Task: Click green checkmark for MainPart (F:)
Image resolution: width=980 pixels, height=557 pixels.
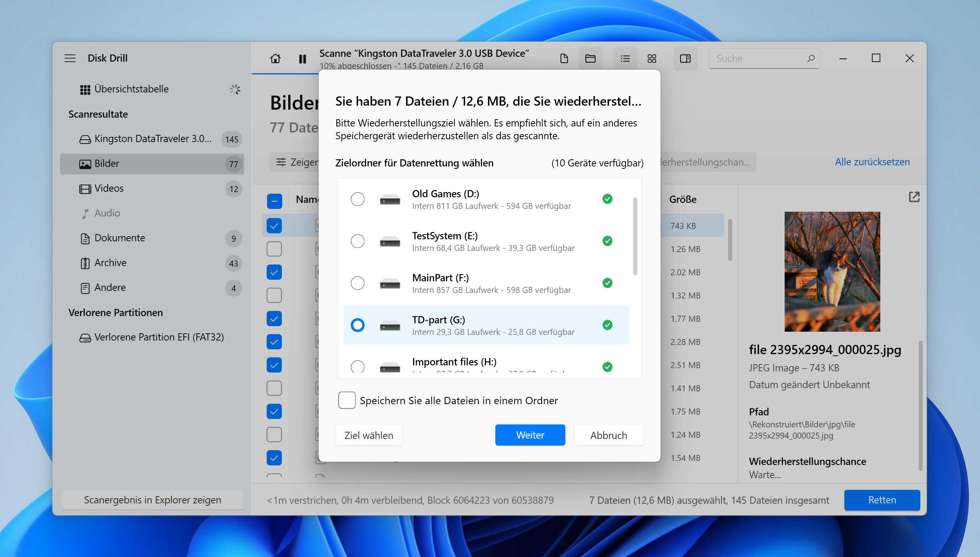Action: coord(607,283)
